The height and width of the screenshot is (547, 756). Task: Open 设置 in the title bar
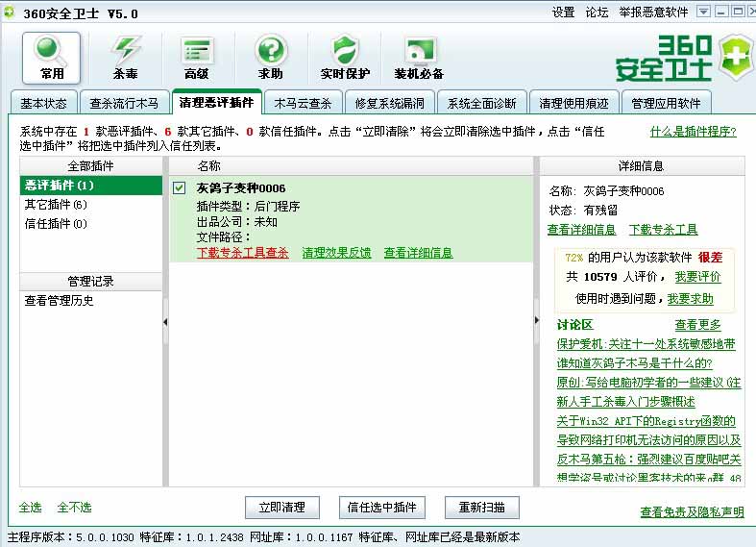tap(563, 12)
